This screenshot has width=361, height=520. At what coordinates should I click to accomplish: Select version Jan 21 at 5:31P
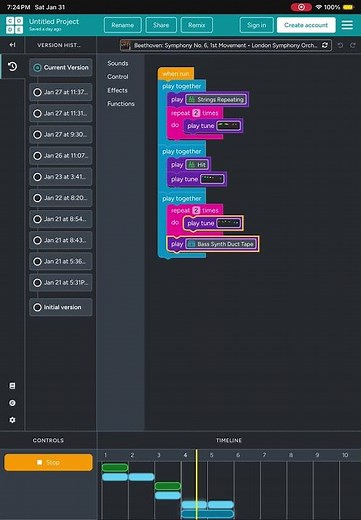[61, 283]
